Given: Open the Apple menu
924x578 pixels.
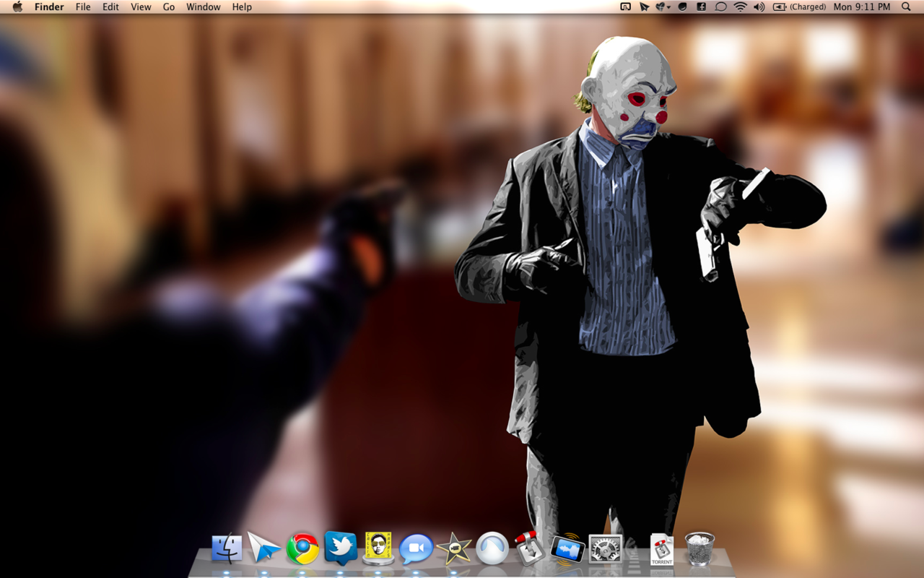Looking at the screenshot, I should (x=17, y=7).
